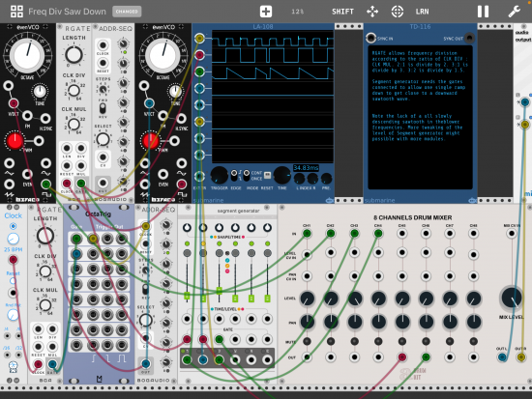The height and width of the screenshot is (399, 532).
Task: Click the top RGATE red CLOCK jack
Action: 67,184
